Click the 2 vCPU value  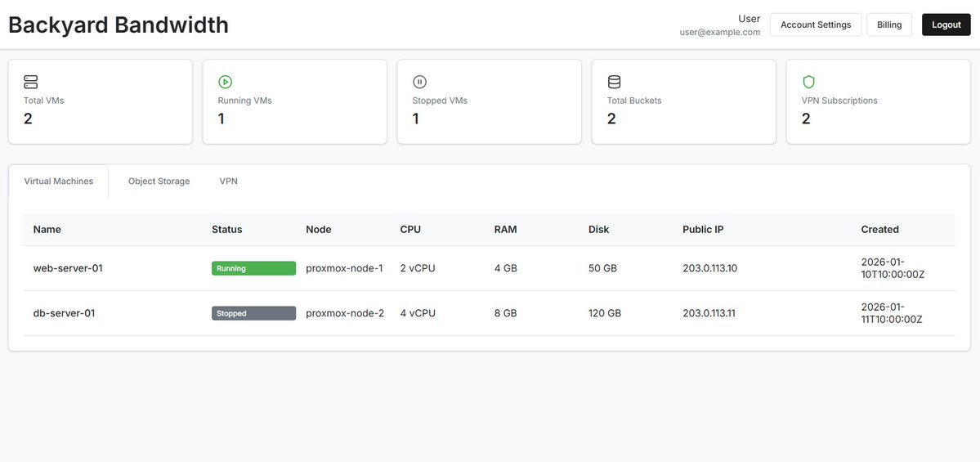tap(418, 268)
